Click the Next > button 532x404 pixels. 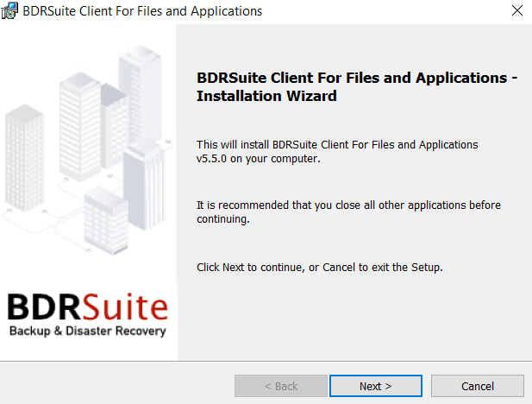pos(376,386)
